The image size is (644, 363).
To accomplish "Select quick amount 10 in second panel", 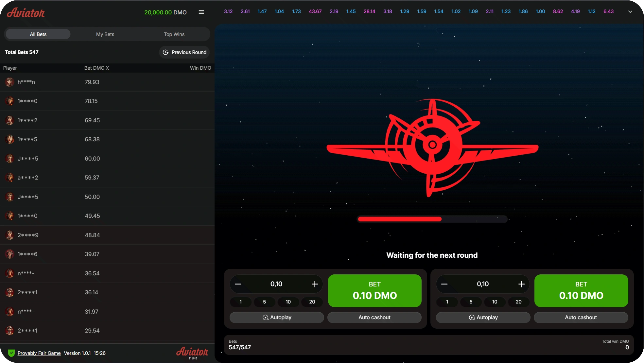I will pyautogui.click(x=495, y=302).
